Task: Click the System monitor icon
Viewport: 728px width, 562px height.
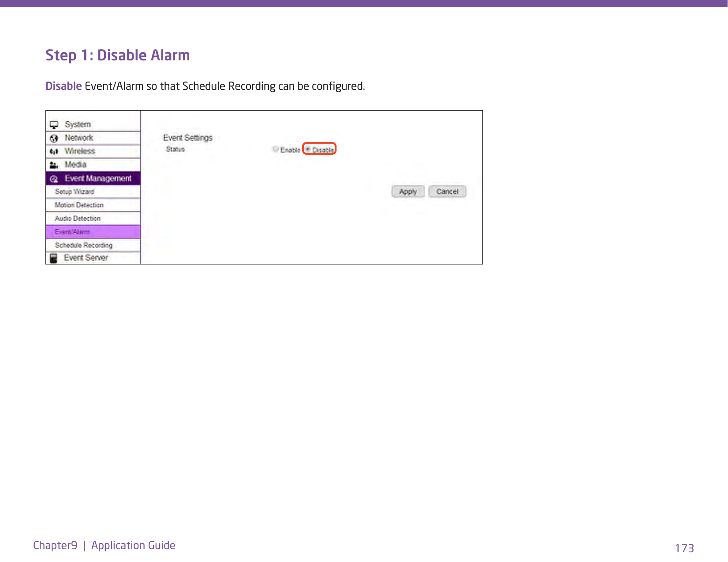Action: (x=54, y=125)
